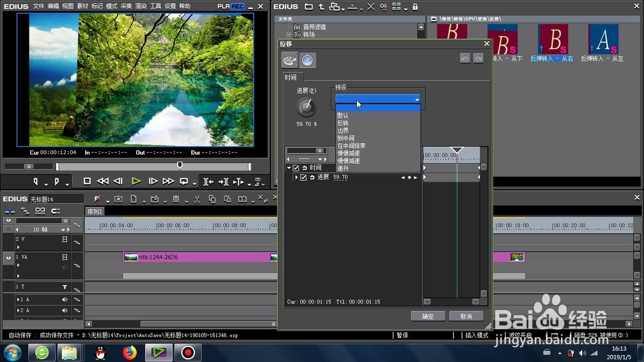Collapse the 转场 folder tree node
The width and height of the screenshot is (644, 362).
289,35
